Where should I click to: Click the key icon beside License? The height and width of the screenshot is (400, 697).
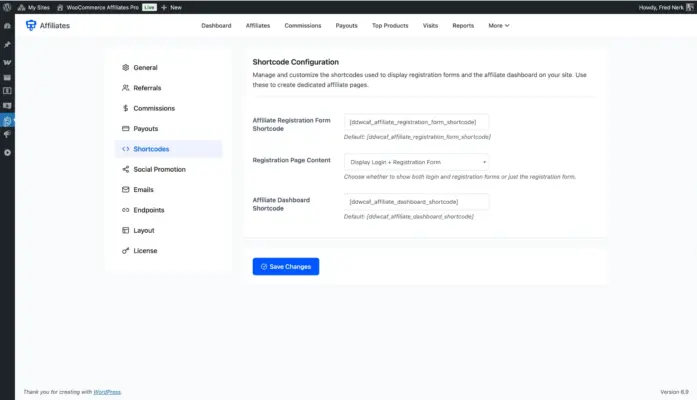coord(125,251)
